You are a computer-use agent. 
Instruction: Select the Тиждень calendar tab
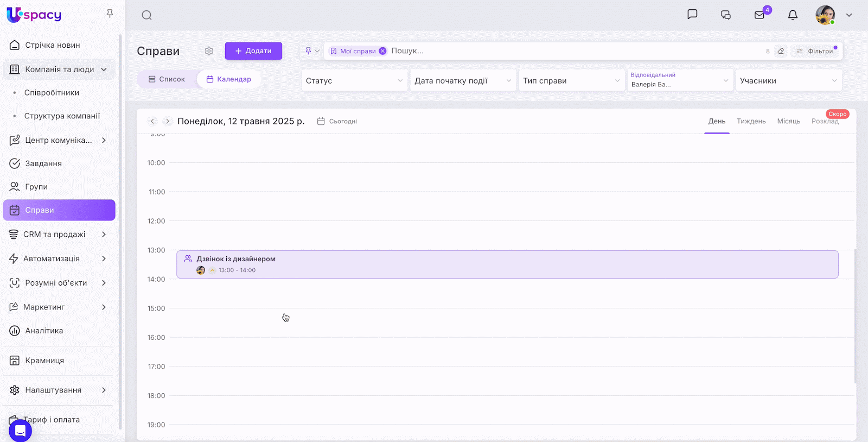[751, 121]
